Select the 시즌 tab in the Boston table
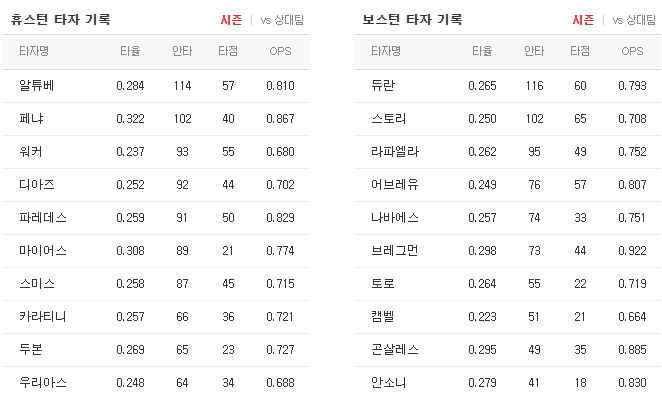Viewport: 662px width, 409px height. 583,20
